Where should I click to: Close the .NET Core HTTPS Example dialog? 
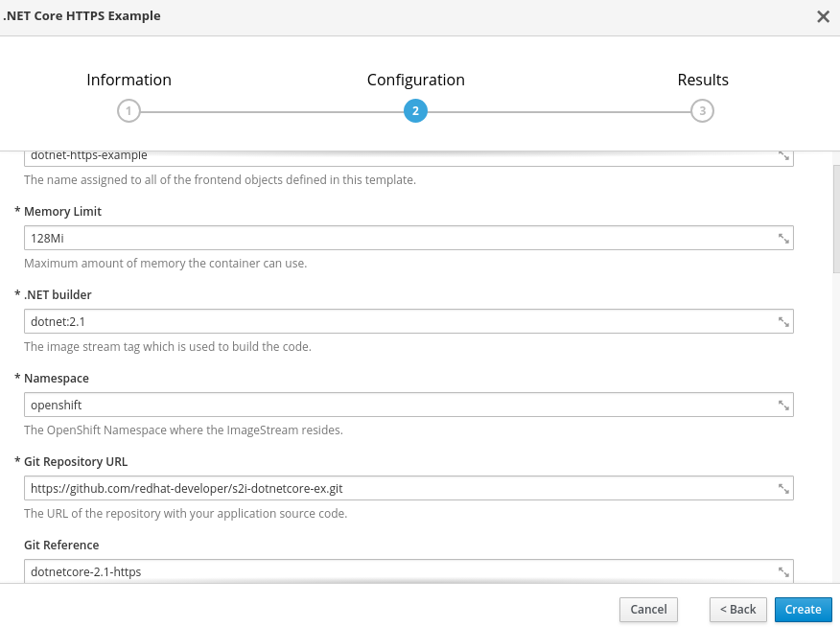coord(824,16)
